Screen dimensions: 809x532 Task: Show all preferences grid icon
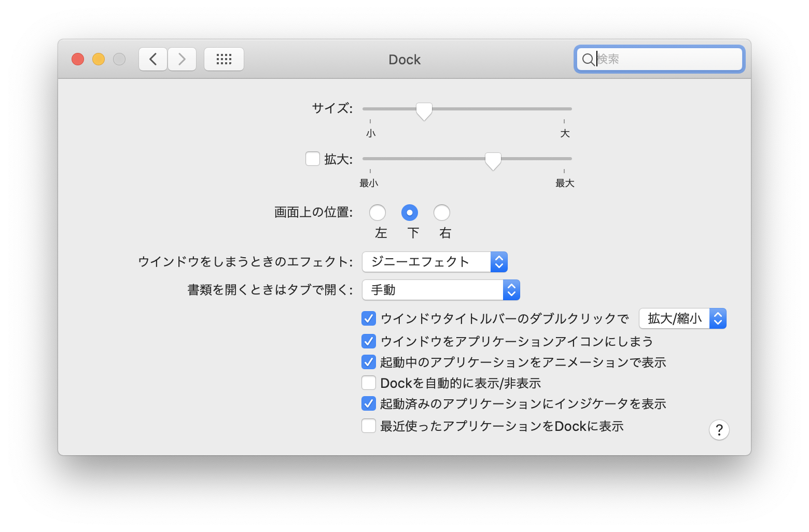(224, 59)
